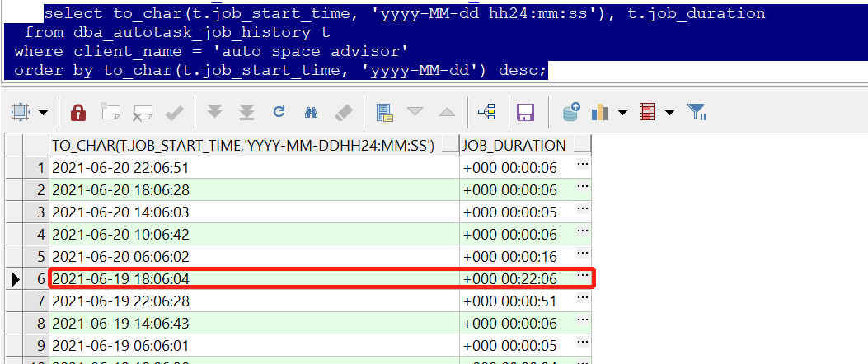Open the bar chart dropdown arrow
This screenshot has height=364, width=868.
(622, 113)
